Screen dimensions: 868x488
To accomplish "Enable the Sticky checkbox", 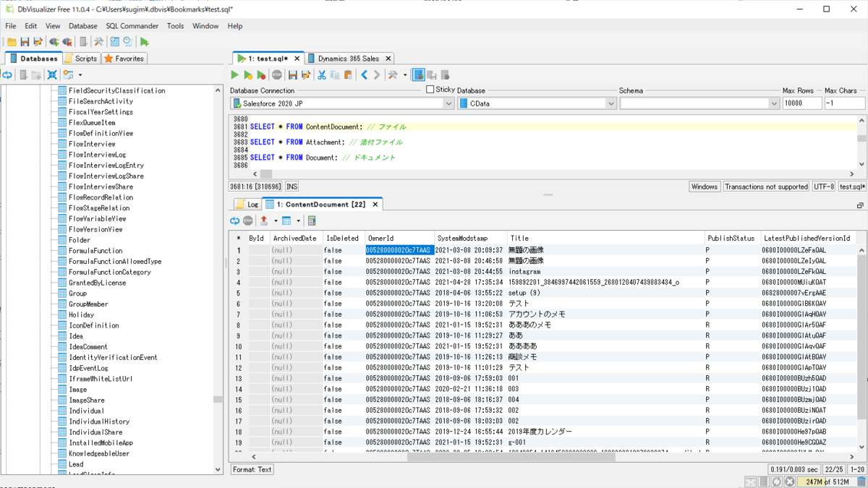I will pos(430,90).
